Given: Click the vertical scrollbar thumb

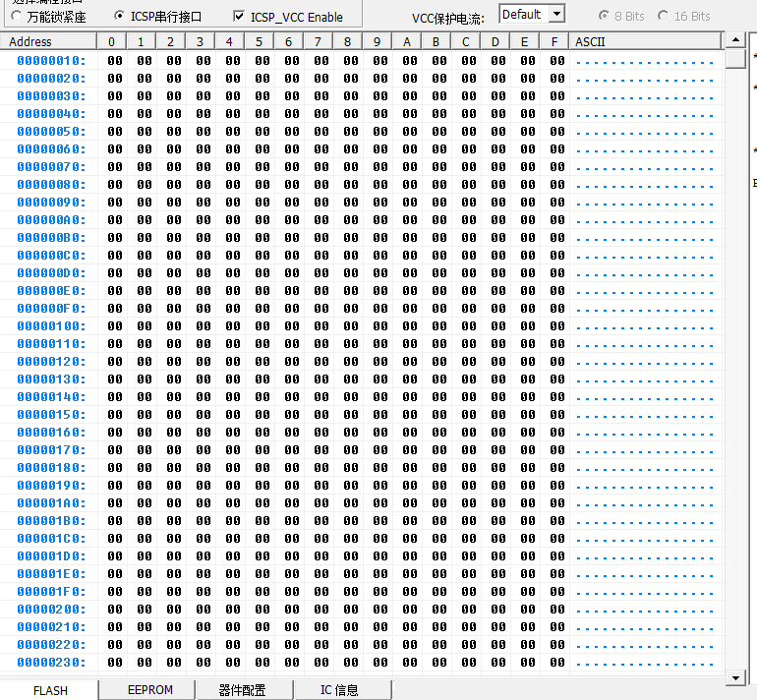Looking at the screenshot, I should 734,58.
